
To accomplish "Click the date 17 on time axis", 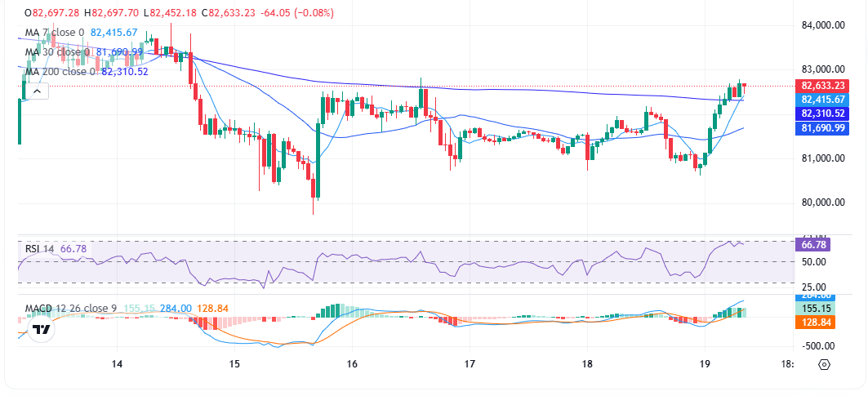I will click(470, 364).
